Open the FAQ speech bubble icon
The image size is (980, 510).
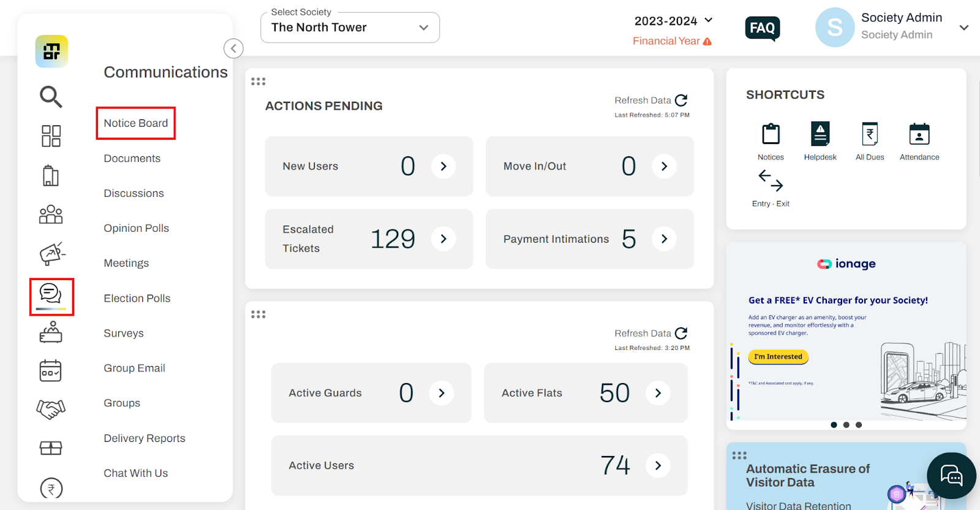(763, 28)
